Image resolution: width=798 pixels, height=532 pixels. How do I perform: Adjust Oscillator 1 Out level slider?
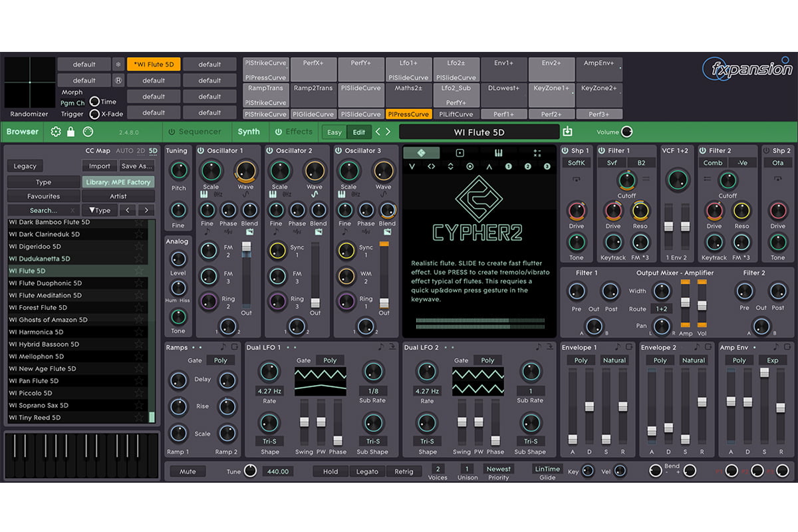pos(247,247)
